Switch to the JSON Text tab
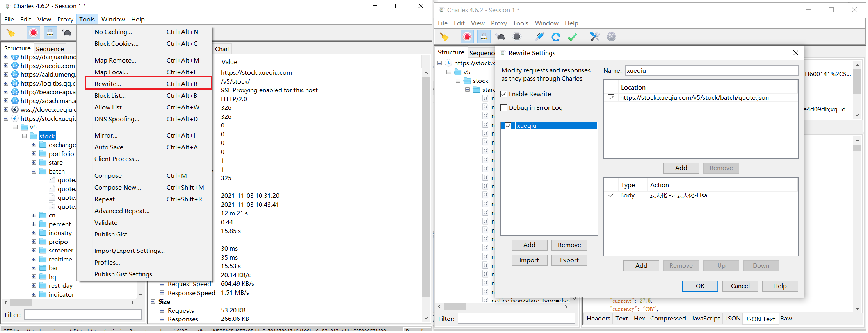This screenshot has width=868, height=333. coord(760,319)
